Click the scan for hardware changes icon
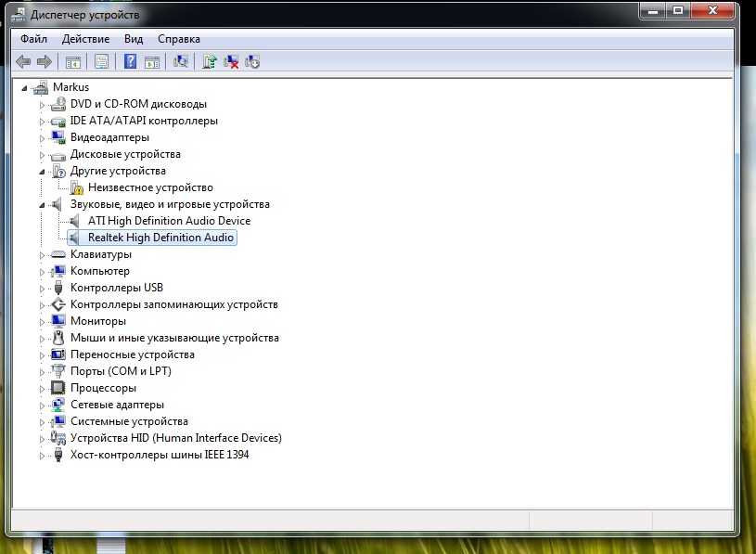This screenshot has height=554, width=756. (181, 61)
